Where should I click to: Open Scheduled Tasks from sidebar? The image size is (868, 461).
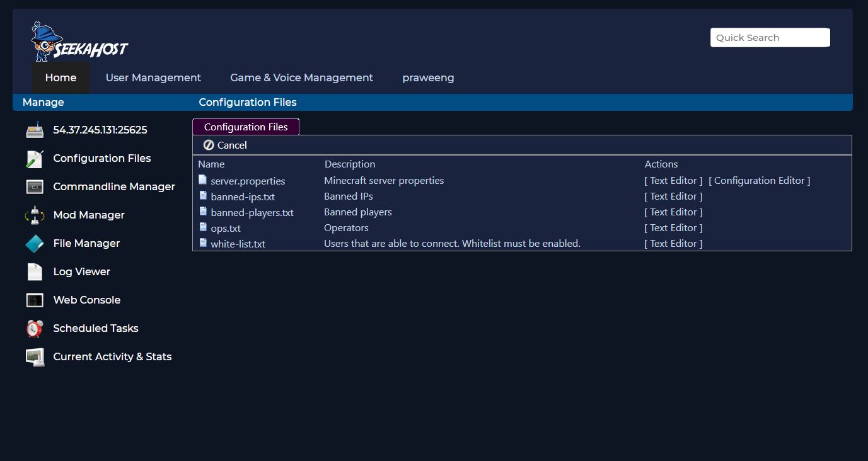click(x=96, y=329)
